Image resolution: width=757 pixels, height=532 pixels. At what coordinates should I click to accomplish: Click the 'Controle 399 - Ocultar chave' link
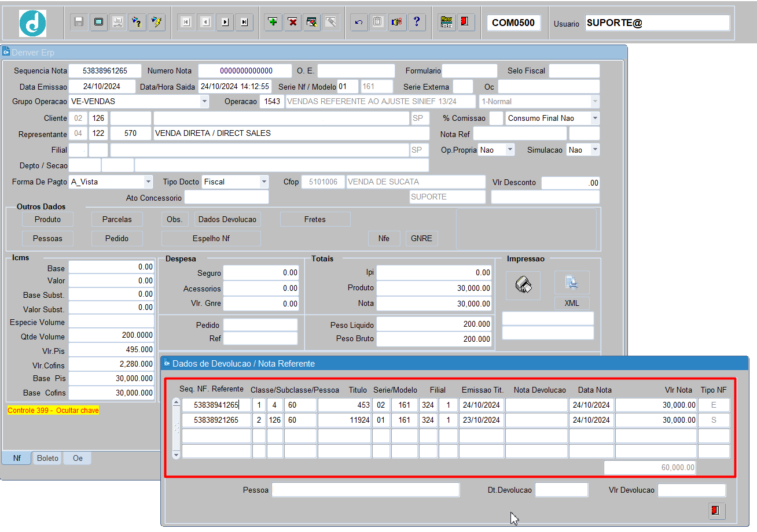[53, 411]
